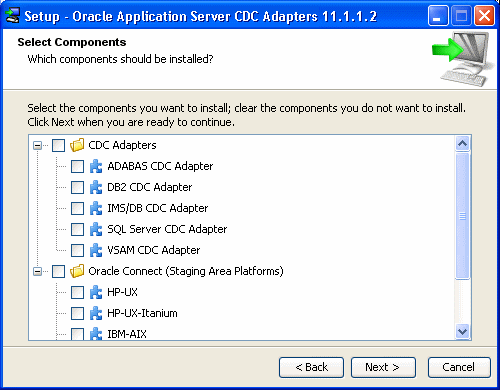
Task: Select the HP-UX-Itanium label
Action: [x=142, y=313]
